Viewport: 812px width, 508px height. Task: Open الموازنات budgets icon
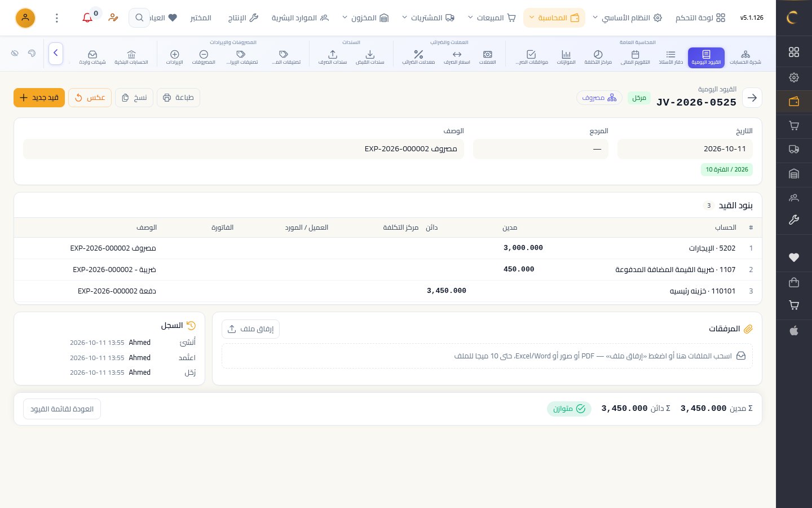click(x=566, y=57)
